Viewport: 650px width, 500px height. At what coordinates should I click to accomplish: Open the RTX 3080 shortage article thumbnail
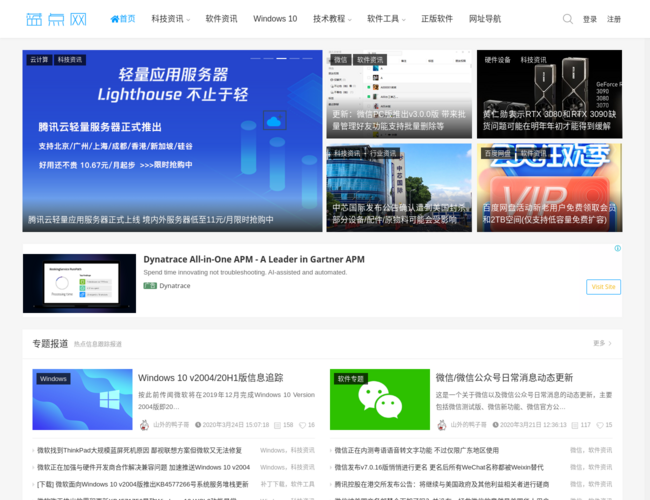(549, 94)
